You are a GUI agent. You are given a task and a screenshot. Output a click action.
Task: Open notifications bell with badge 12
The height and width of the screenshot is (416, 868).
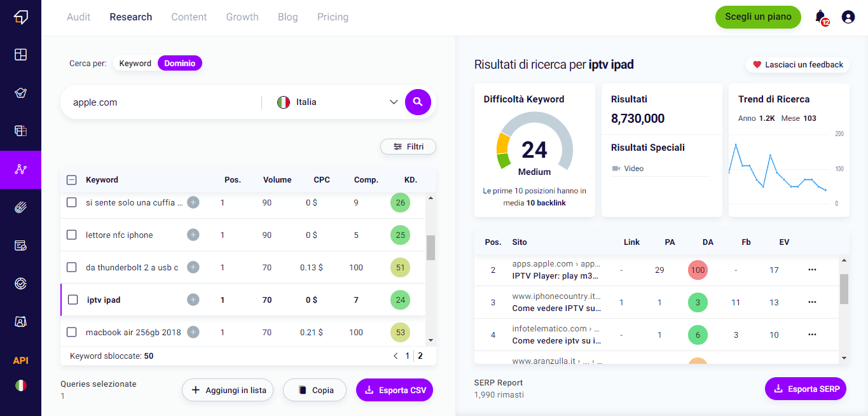click(x=821, y=17)
